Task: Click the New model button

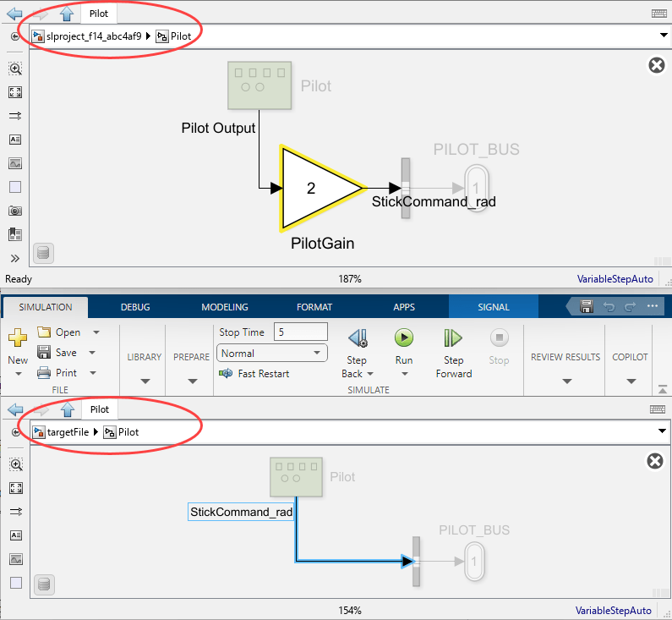Action: [18, 346]
